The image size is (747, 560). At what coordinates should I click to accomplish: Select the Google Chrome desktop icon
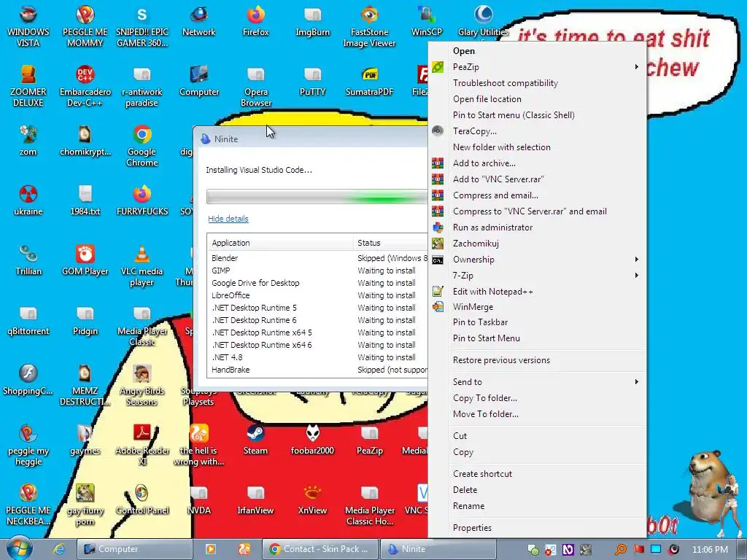click(142, 145)
